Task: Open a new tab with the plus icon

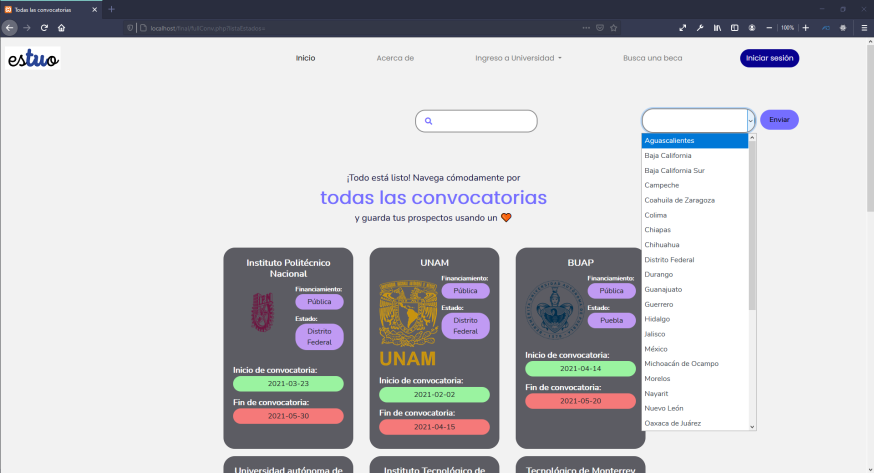Action: pos(111,9)
